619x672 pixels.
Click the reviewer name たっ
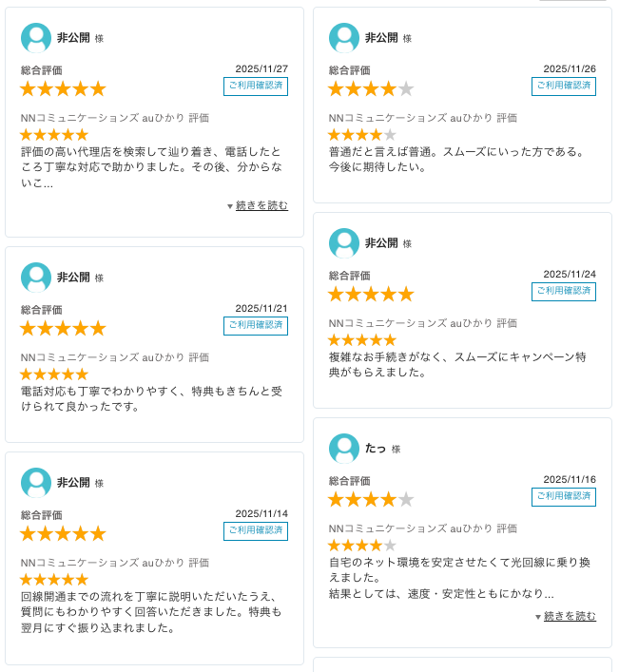point(377,449)
